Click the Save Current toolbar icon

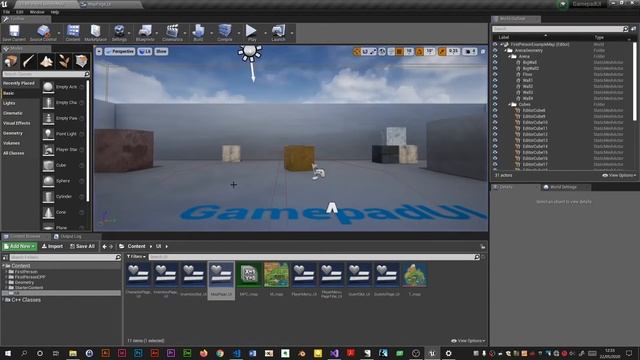click(x=14, y=31)
